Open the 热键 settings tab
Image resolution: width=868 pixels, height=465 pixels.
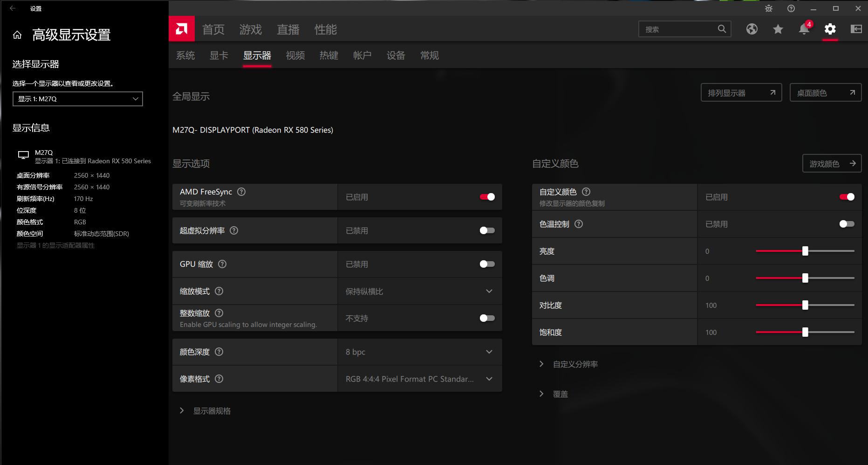329,56
